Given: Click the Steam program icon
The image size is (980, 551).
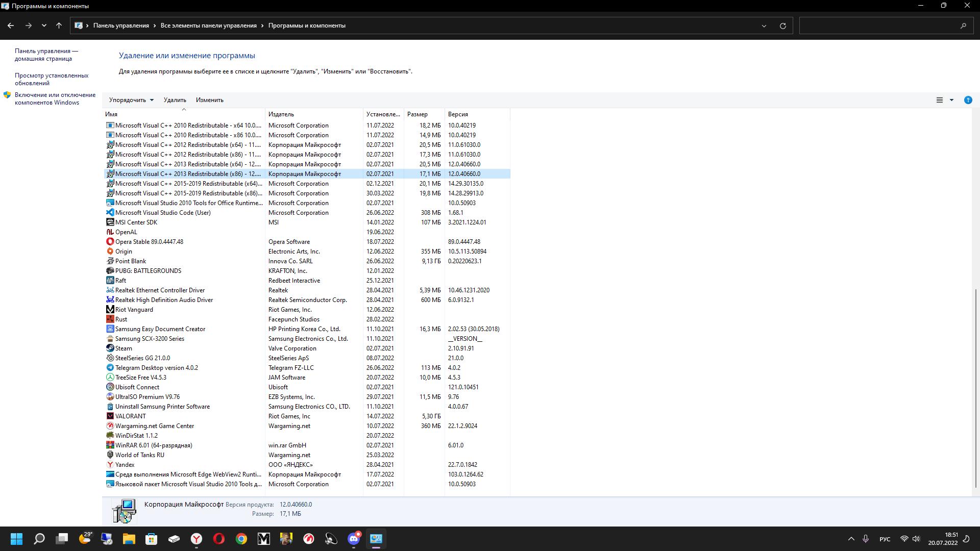Looking at the screenshot, I should (110, 348).
